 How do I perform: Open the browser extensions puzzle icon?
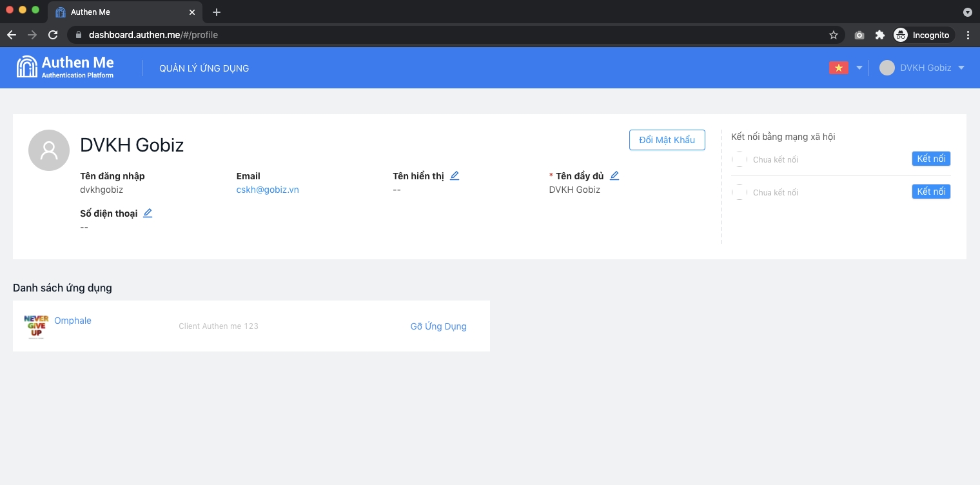pyautogui.click(x=879, y=35)
